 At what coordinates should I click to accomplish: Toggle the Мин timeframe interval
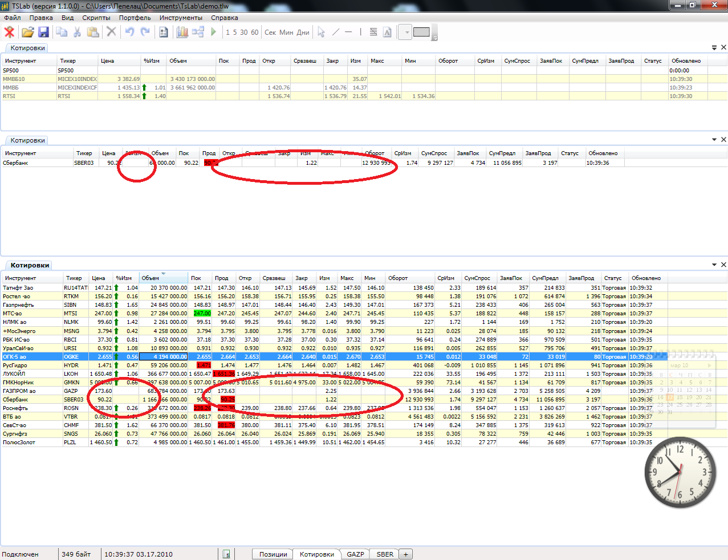coord(286,33)
